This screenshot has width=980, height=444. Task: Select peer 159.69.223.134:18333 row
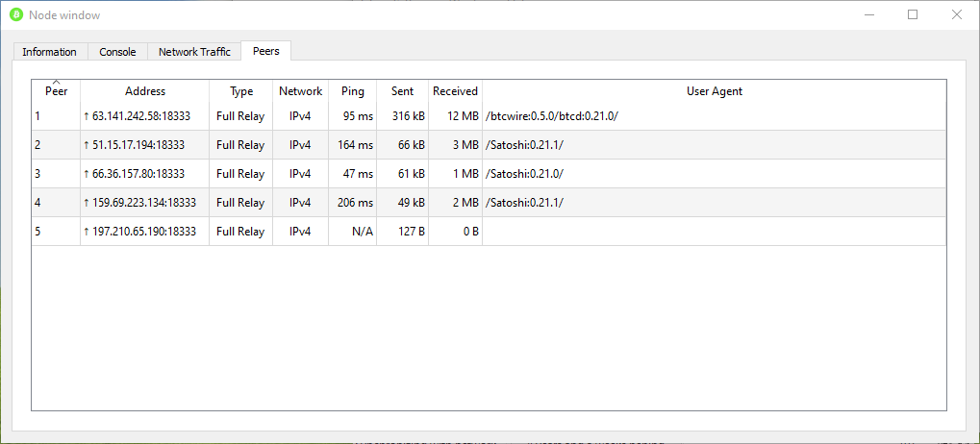tap(144, 203)
